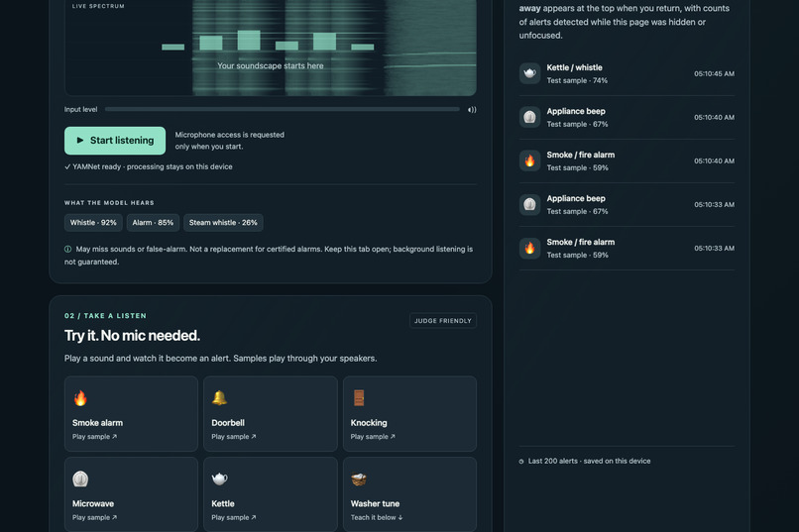Click the YAMNet ready status text

[152, 167]
